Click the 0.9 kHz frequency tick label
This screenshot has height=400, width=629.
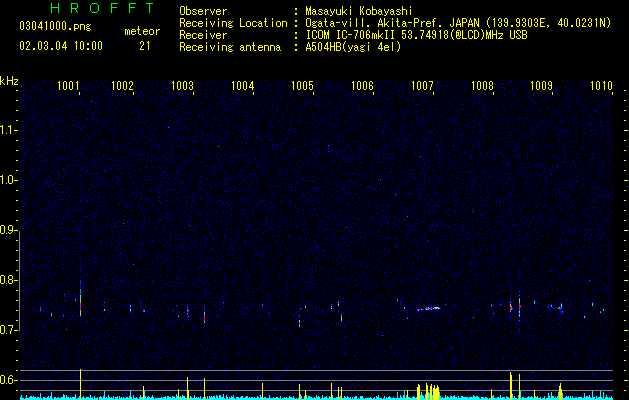click(8, 230)
